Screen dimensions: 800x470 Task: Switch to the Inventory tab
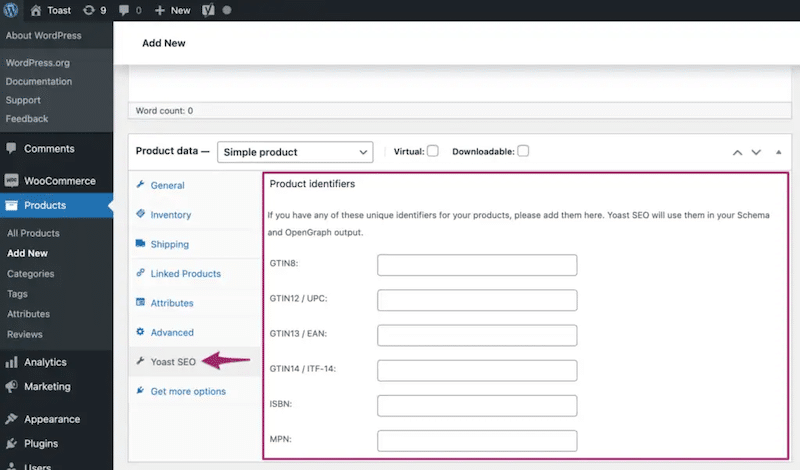(x=170, y=215)
